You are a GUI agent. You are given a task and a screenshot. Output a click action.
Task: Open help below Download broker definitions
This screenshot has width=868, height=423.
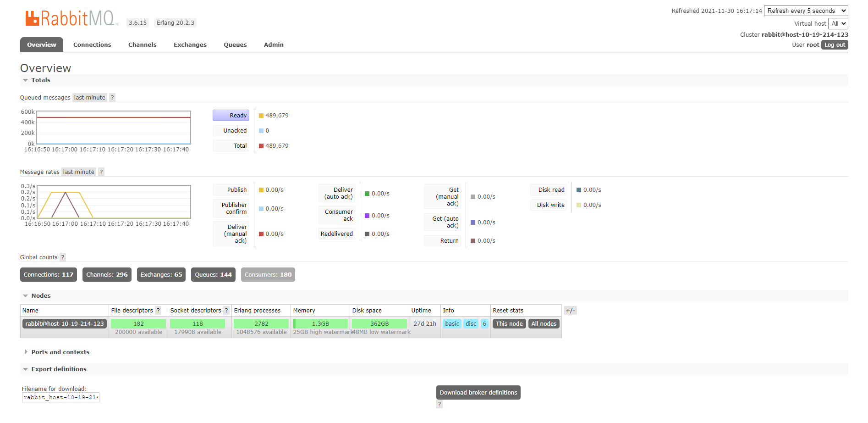click(439, 404)
